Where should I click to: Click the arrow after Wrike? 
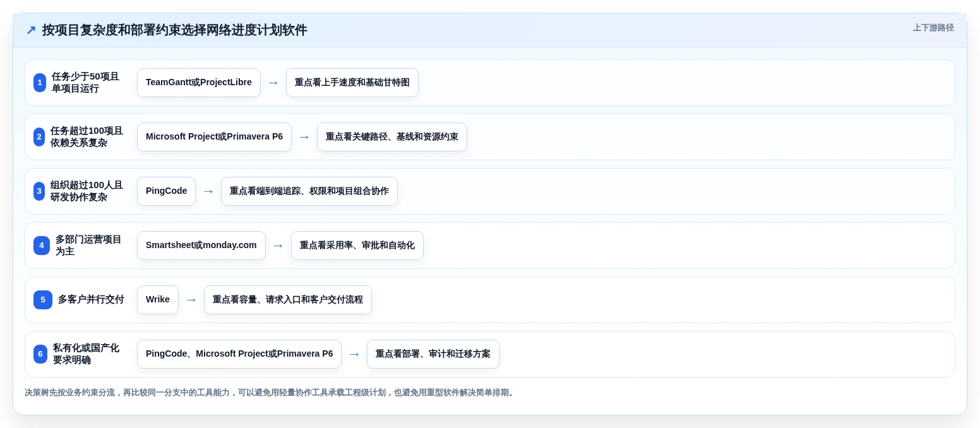191,300
